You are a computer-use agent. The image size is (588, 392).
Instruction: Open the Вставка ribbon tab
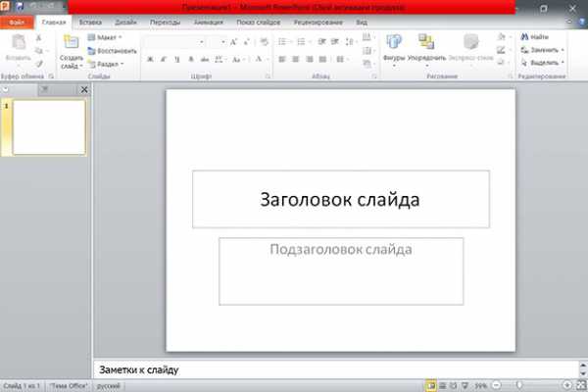[89, 21]
